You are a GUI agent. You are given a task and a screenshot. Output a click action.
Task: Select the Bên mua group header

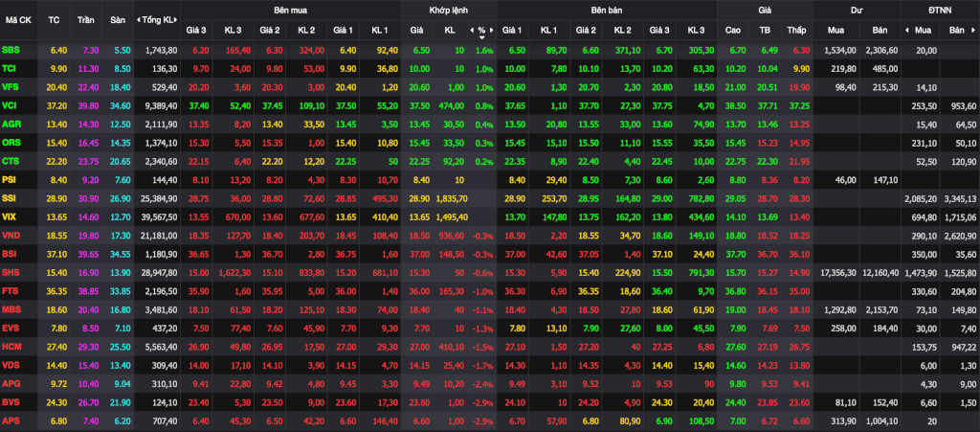click(290, 10)
